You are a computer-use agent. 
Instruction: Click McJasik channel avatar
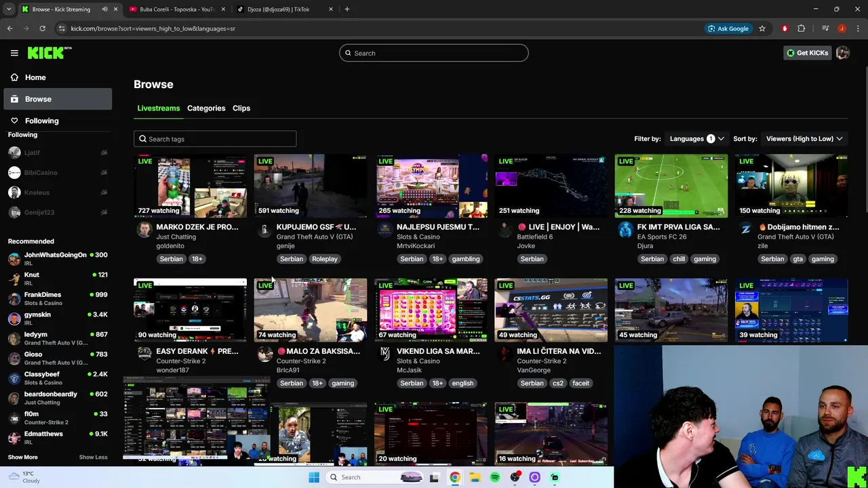384,353
